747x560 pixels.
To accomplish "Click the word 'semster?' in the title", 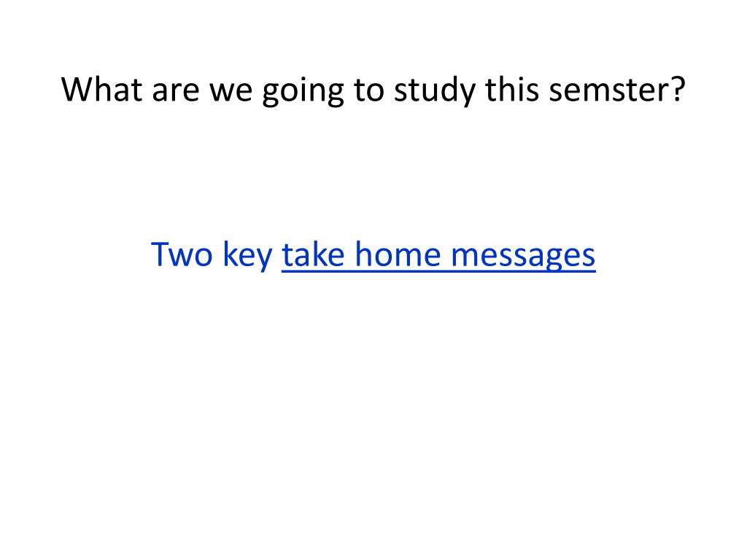I will (617, 90).
